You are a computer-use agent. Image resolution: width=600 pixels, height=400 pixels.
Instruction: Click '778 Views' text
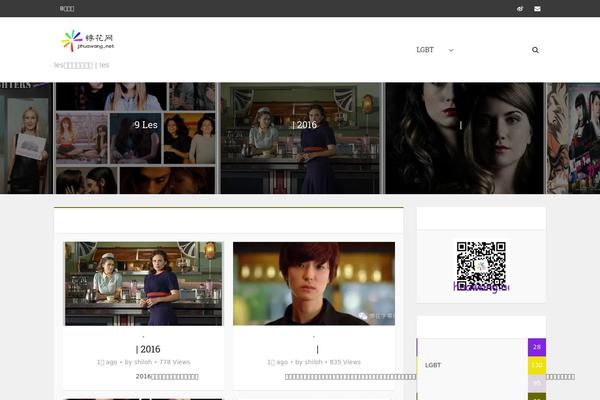[175, 362]
